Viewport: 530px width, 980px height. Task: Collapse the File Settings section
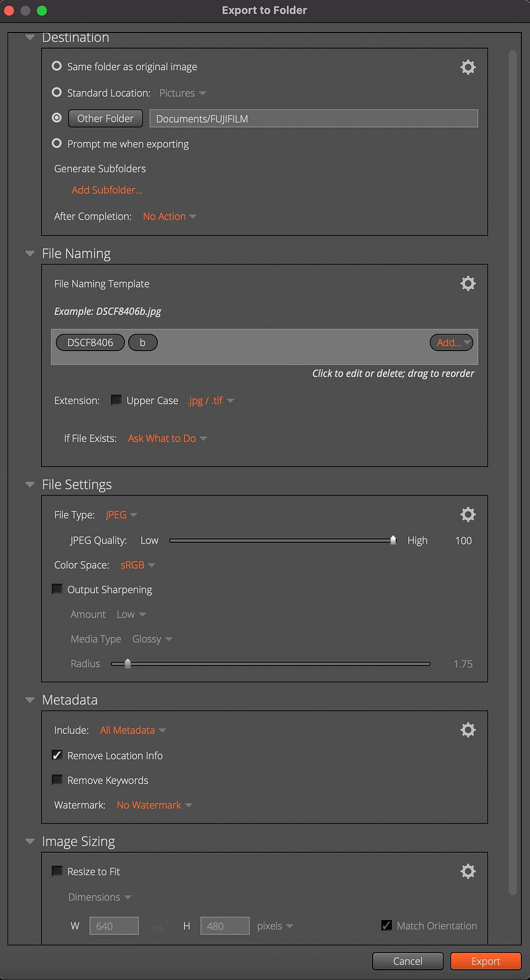(30, 484)
